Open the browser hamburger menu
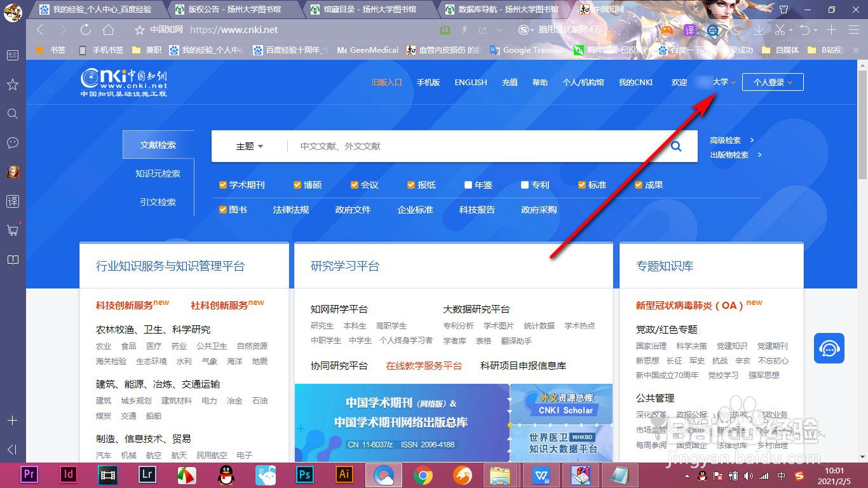 [853, 30]
